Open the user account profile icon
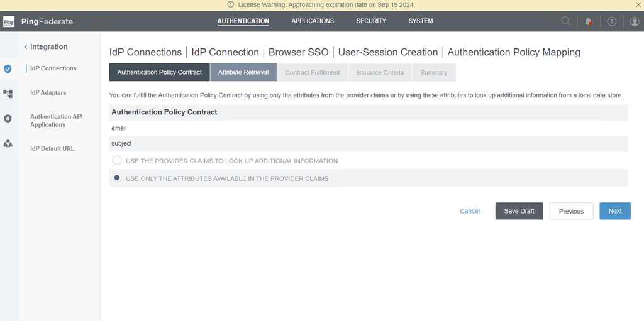This screenshot has width=644, height=321. coord(635,22)
